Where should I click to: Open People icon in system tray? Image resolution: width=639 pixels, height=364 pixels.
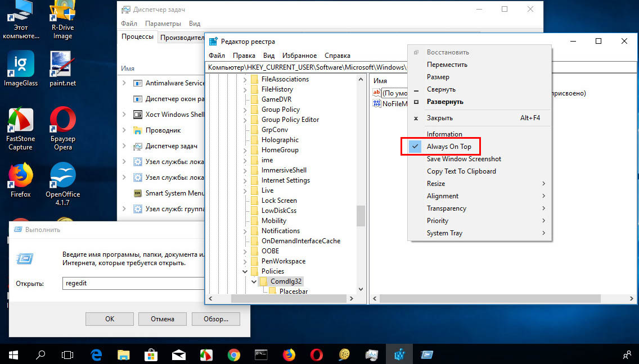pyautogui.click(x=627, y=354)
